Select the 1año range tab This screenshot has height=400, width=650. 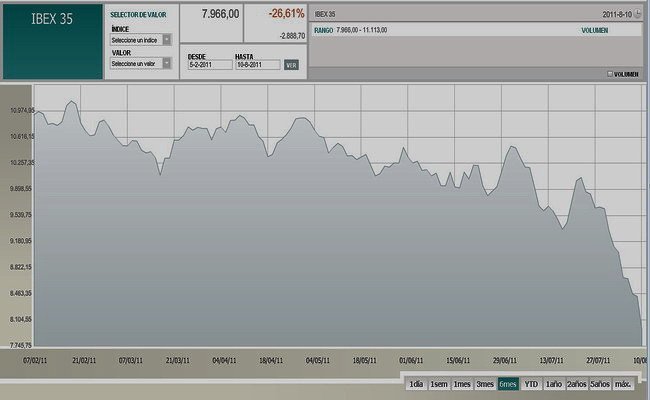click(554, 384)
